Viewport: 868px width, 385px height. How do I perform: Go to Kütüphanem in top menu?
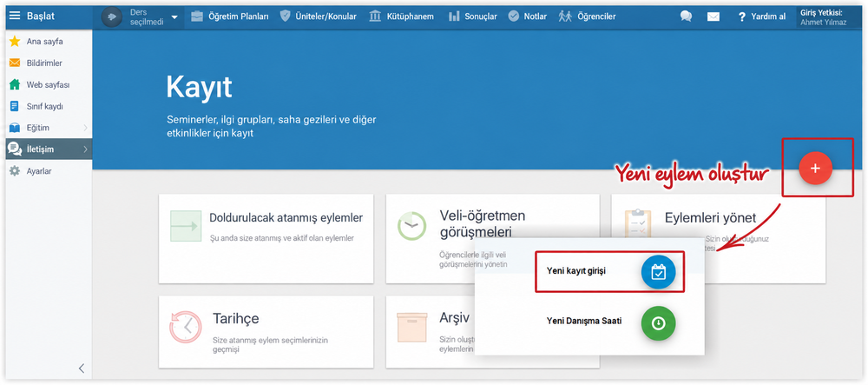coord(401,17)
